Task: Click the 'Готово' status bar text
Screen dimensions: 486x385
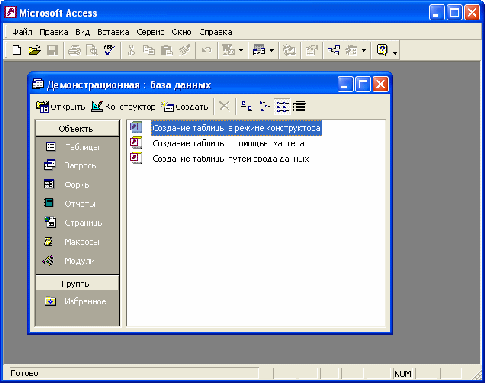Action: 24,373
